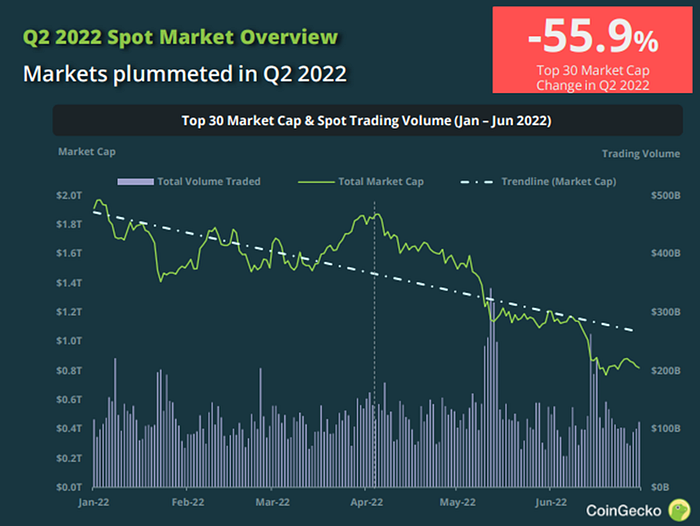700x526 pixels.
Task: Click the chart title bar Top 30 Market Cap
Action: point(367,121)
